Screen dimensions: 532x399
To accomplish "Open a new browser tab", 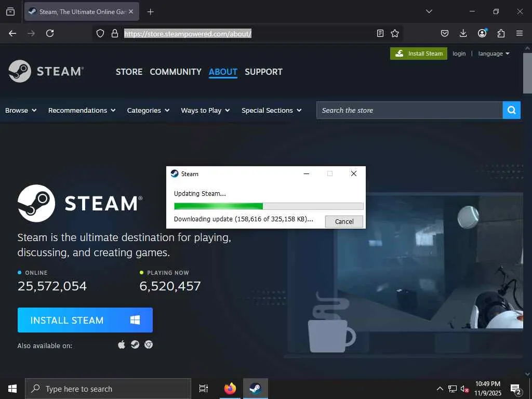I will [150, 12].
